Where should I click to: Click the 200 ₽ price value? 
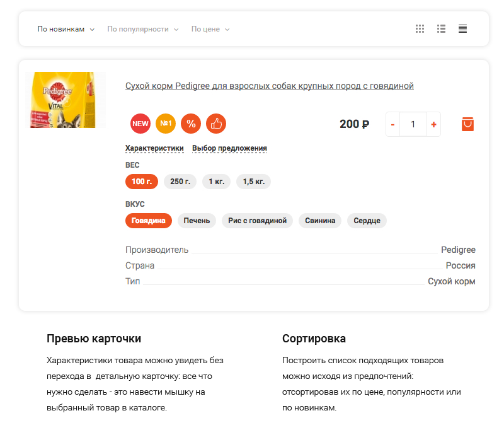click(x=355, y=124)
